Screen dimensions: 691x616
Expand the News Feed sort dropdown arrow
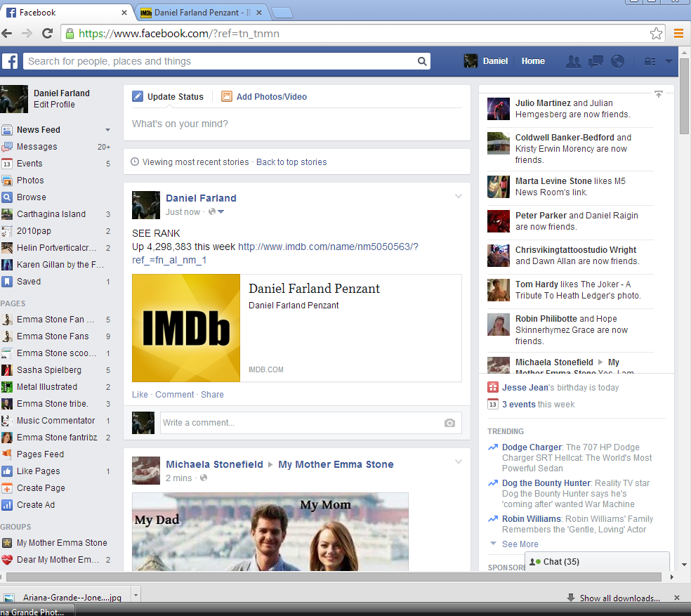107,130
